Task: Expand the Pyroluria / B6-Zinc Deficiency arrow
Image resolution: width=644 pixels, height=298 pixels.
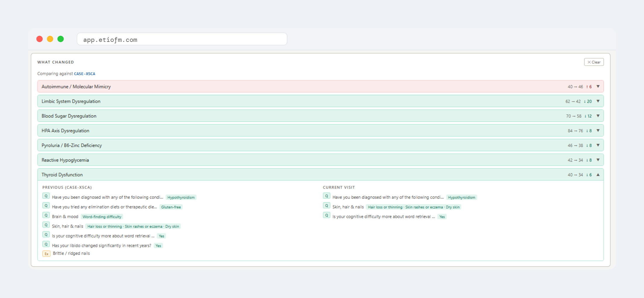Action: point(598,145)
